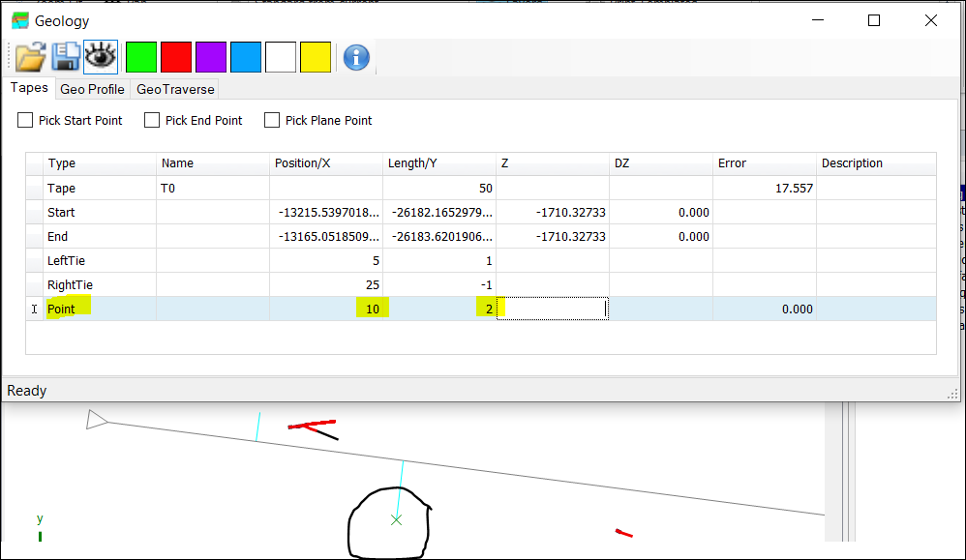This screenshot has height=560, width=966.
Task: Choose the purple color swatch
Action: tap(211, 58)
